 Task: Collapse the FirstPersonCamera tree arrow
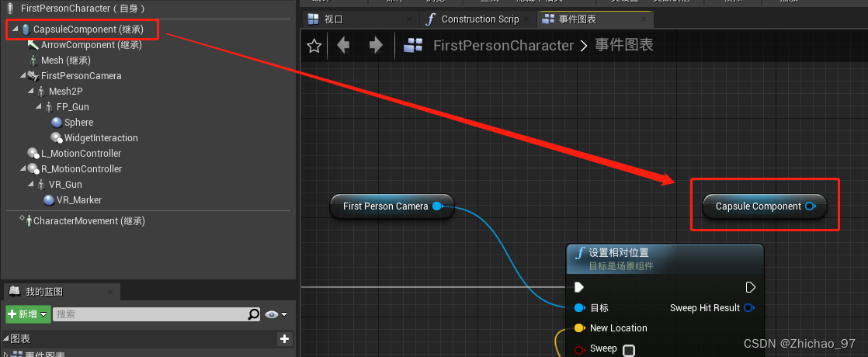click(x=23, y=75)
